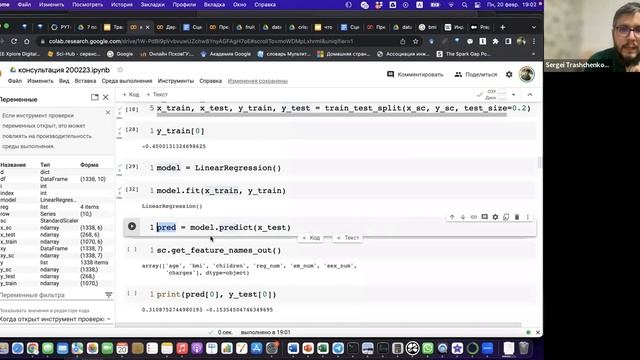Expand the browser tab search dropdown
The image size is (640, 360).
(533, 27)
